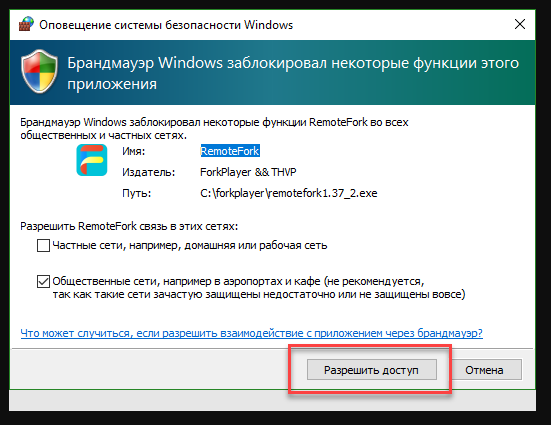The height and width of the screenshot is (425, 551).
Task: Click publisher value 'ForkPlayer && THVP'
Action: [x=248, y=172]
